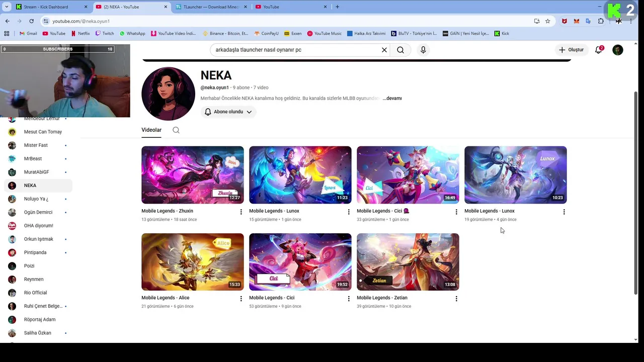
Task: Open Saliha Özkan channel in sidebar
Action: point(38,333)
